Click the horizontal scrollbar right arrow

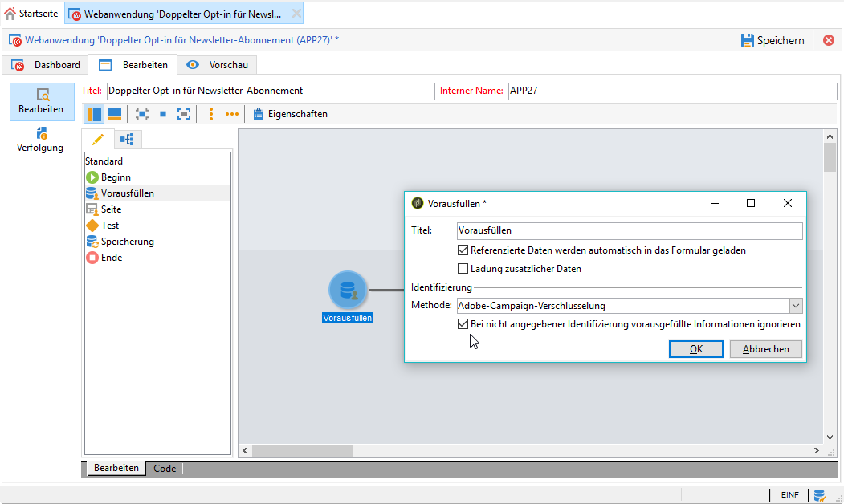[x=817, y=451]
